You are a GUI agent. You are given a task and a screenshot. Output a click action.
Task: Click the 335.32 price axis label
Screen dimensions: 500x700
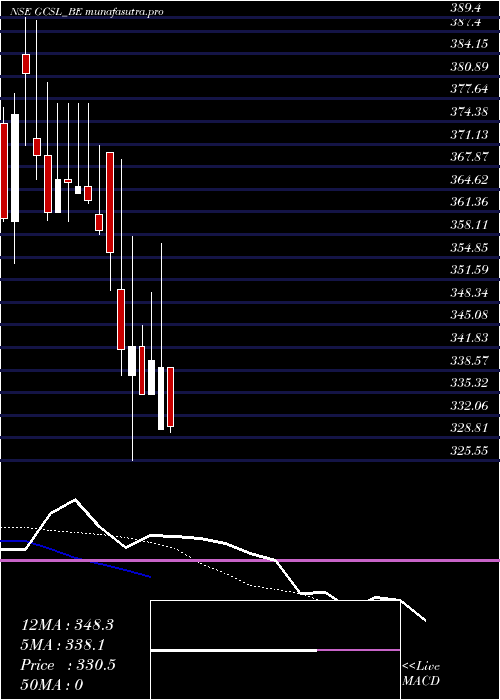click(468, 383)
